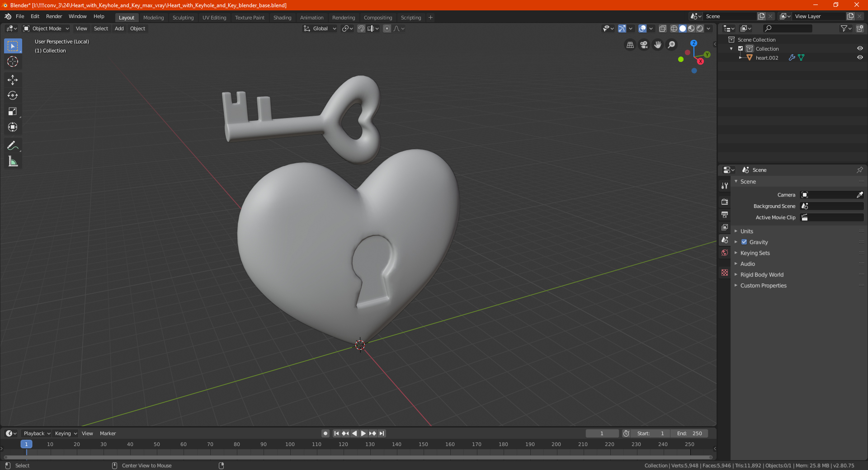Screen dimensions: 868x470
Task: Open the File menu
Action: pyautogui.click(x=20, y=16)
